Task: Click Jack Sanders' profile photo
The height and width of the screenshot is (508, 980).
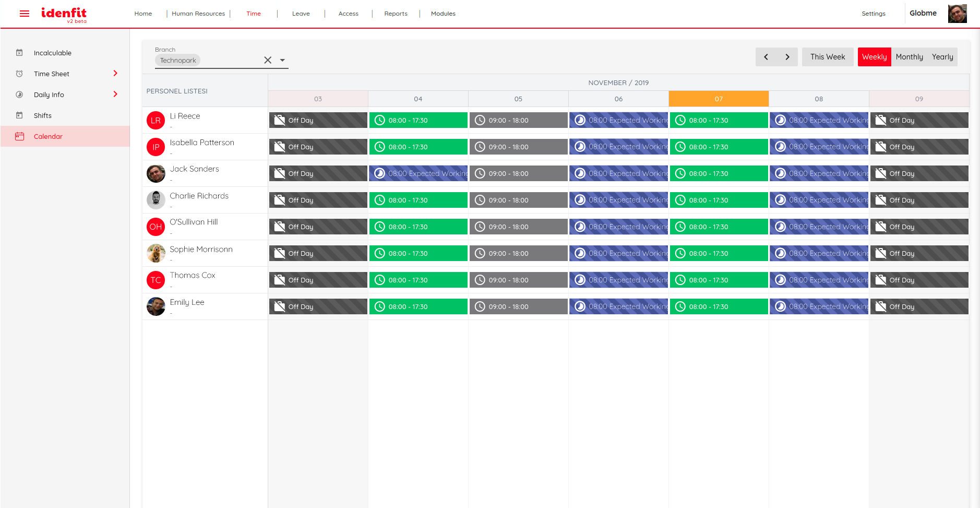Action: (x=156, y=174)
